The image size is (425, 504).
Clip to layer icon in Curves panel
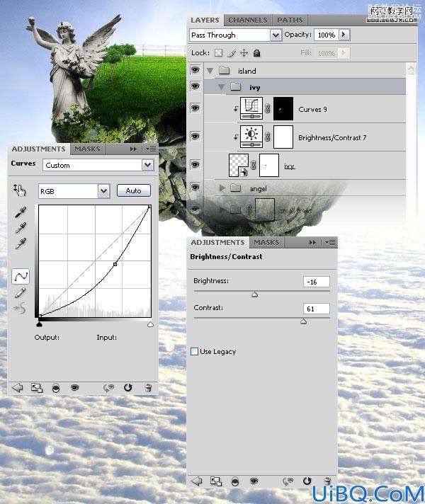tap(56, 389)
